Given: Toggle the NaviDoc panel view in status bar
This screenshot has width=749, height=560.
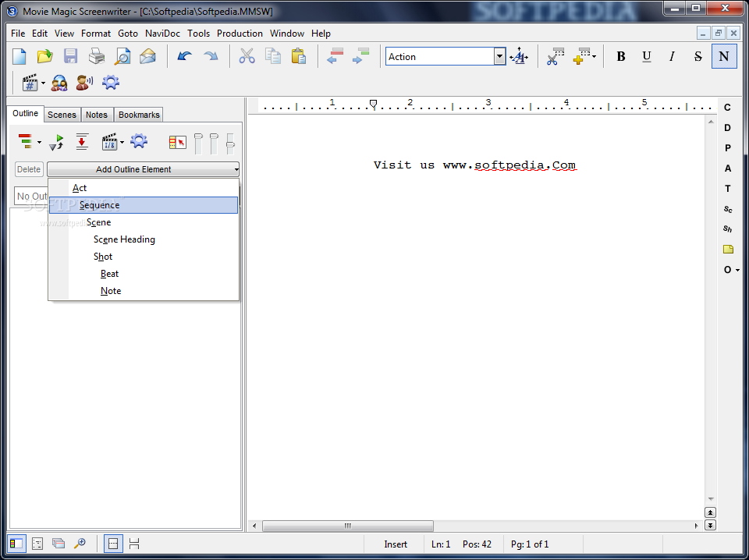Looking at the screenshot, I should tap(16, 544).
